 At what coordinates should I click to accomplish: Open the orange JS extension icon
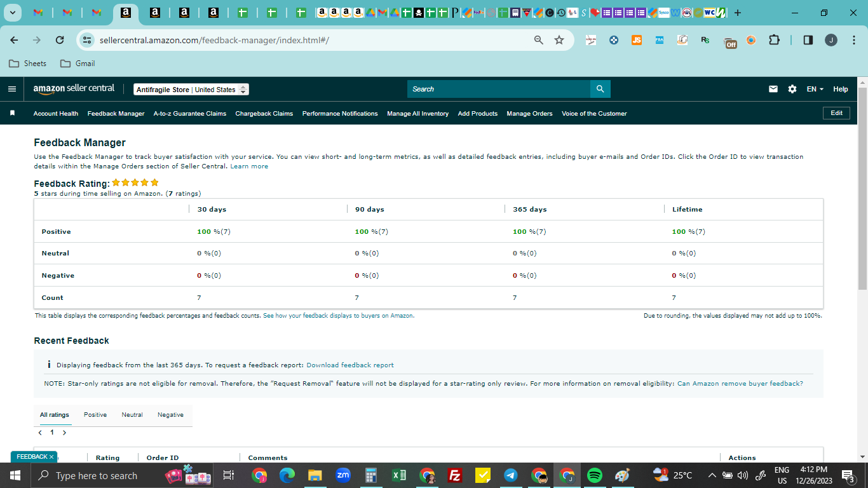coord(637,40)
